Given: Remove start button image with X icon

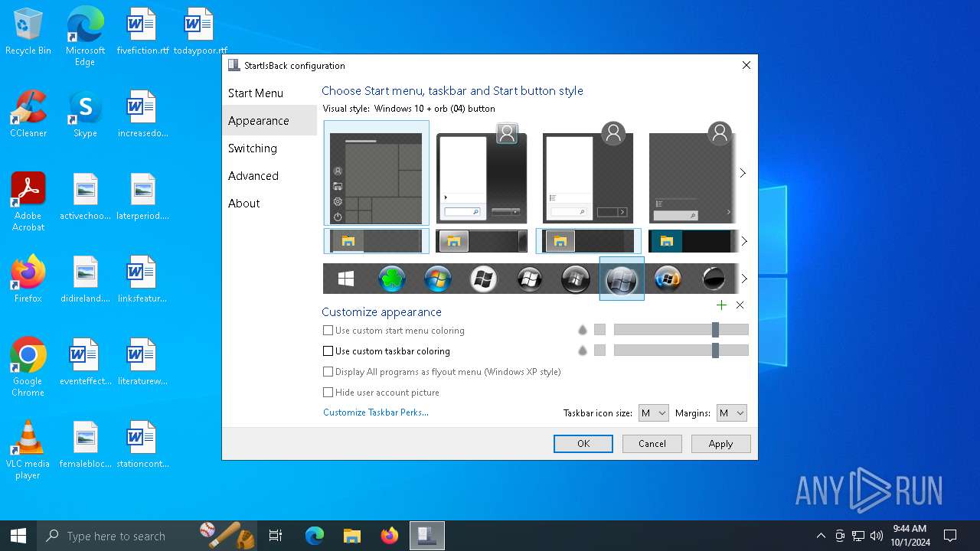Looking at the screenshot, I should click(x=740, y=305).
